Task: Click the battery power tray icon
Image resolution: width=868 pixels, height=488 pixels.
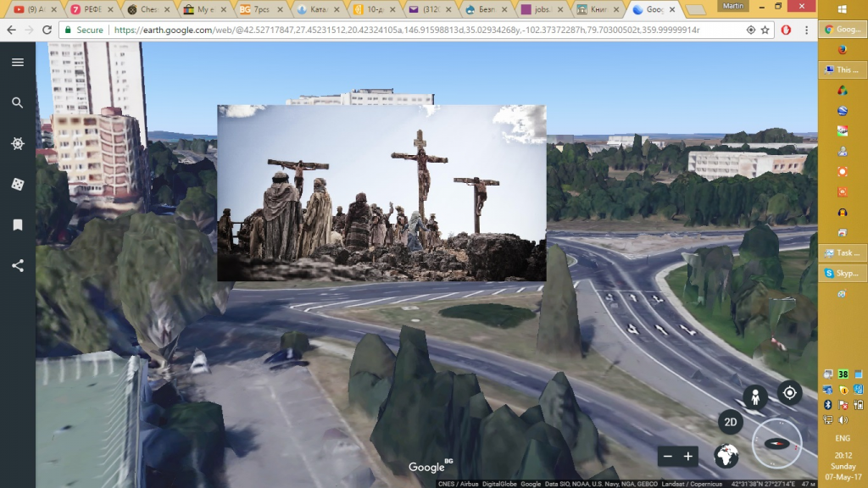Action: [x=859, y=405]
